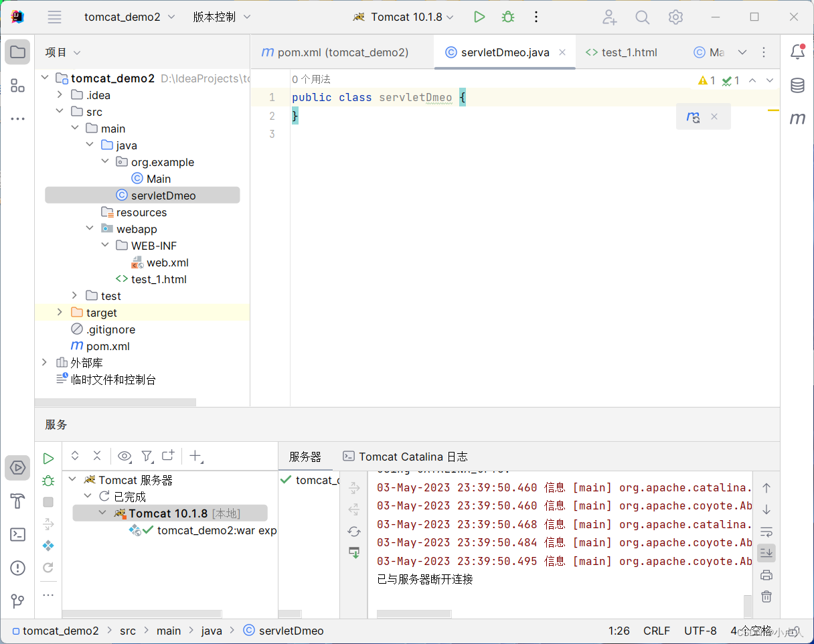Open the Database tool window icon
Screen dimensions: 814x644
point(797,86)
